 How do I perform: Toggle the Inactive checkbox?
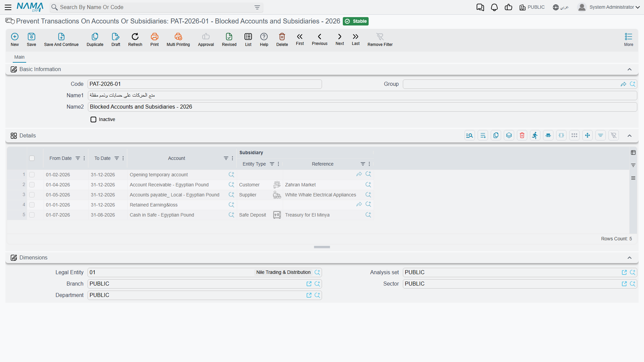94,119
